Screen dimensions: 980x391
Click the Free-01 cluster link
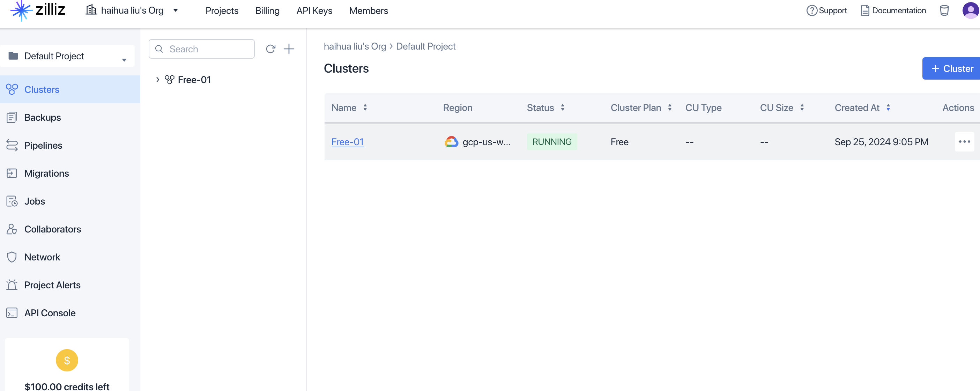[347, 141]
